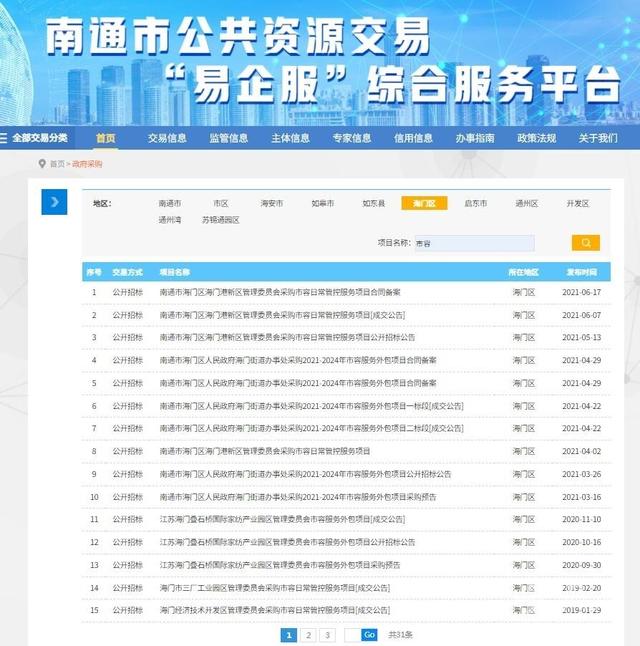The image size is (640, 646).
Task: Open row 9 公开招标公告 dated 2021-03-26
Action: pyautogui.click(x=305, y=474)
